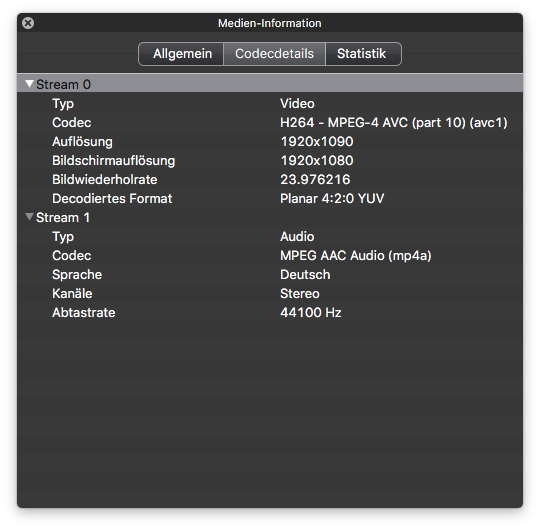Click the Typ row showing Video
This screenshot has height=529, width=540.
click(x=270, y=104)
